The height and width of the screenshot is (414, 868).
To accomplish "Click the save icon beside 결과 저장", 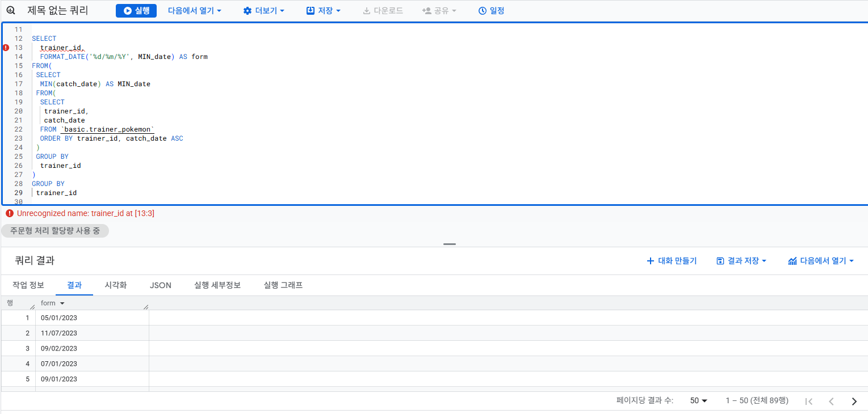I will pos(720,261).
